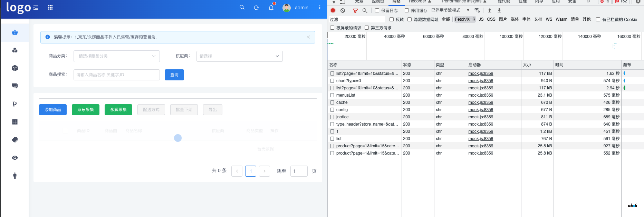Image resolution: width=644 pixels, height=217 pixels.
Task: Select the table grid sidebar icon
Action: 15,122
